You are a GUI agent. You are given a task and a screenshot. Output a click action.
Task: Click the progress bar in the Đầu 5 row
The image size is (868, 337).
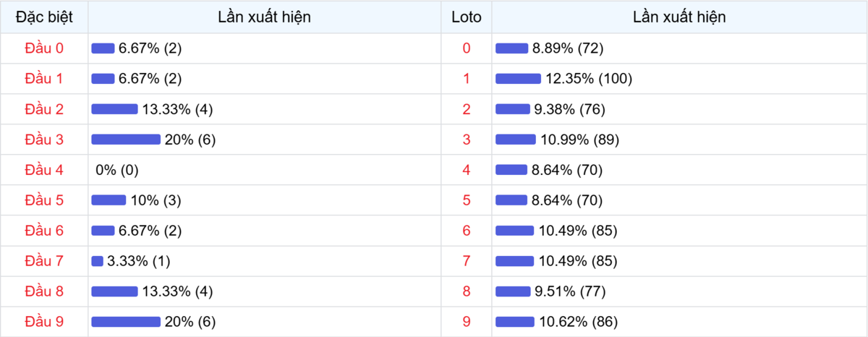(x=109, y=200)
